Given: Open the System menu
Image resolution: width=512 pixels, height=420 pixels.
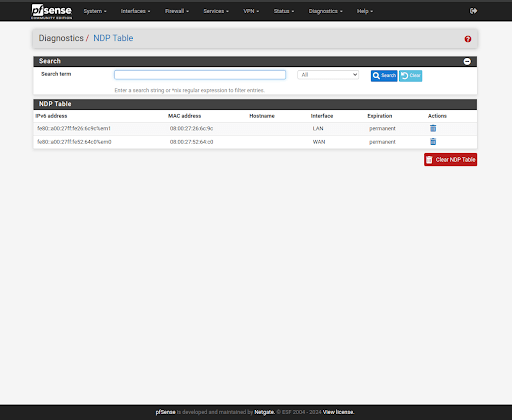Looking at the screenshot, I should [x=95, y=11].
